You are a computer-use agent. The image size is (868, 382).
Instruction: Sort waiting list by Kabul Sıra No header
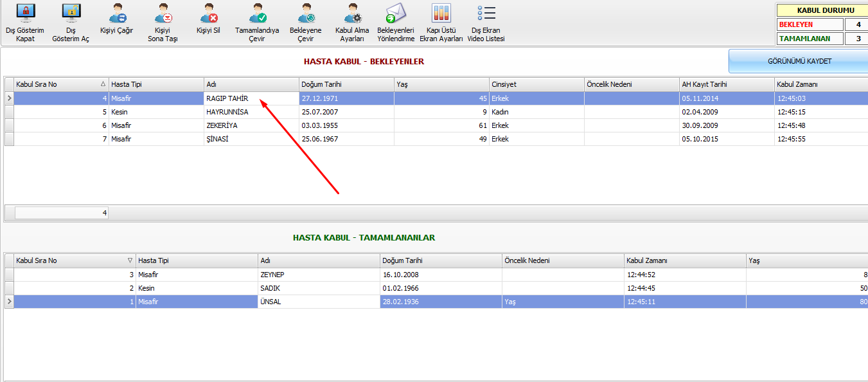[x=58, y=84]
